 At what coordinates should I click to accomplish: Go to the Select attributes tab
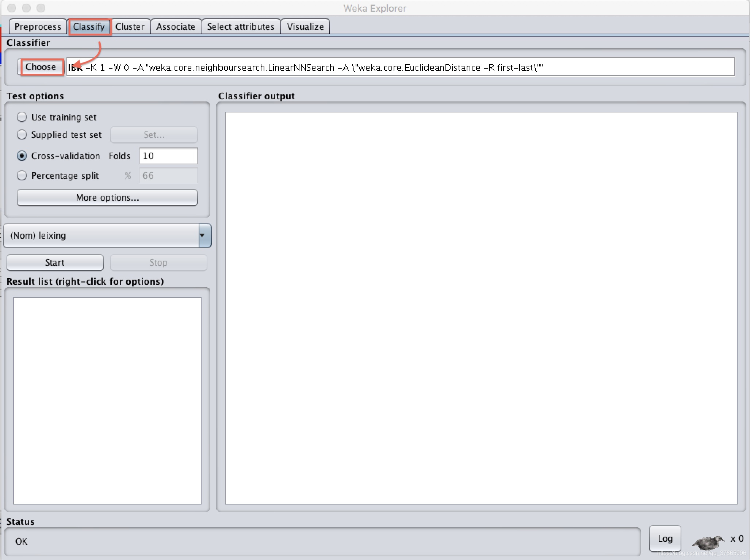[241, 27]
